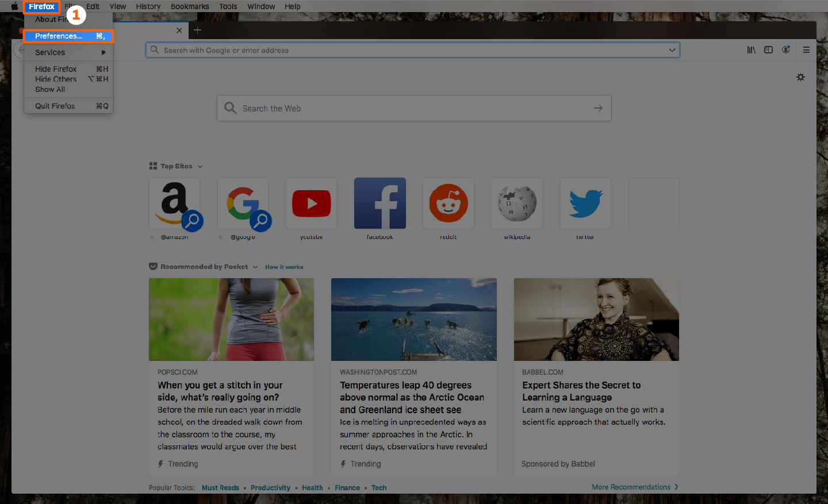Open the Arctic sled dogs article image
This screenshot has height=504, width=828.
414,320
